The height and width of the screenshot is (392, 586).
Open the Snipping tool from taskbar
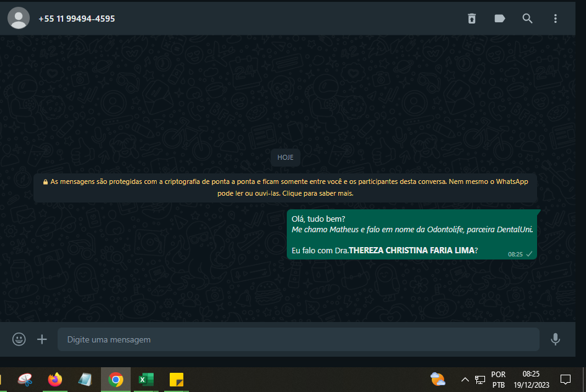coord(25,380)
